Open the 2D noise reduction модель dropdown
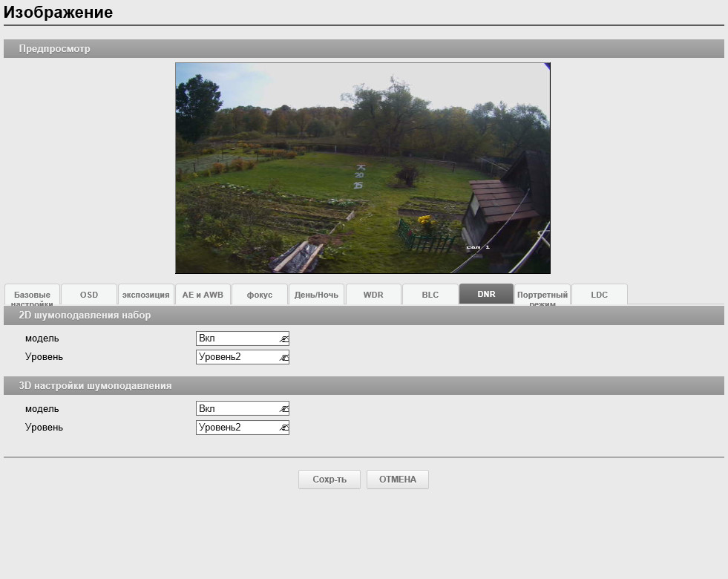The width and height of the screenshot is (728, 579). pyautogui.click(x=243, y=338)
